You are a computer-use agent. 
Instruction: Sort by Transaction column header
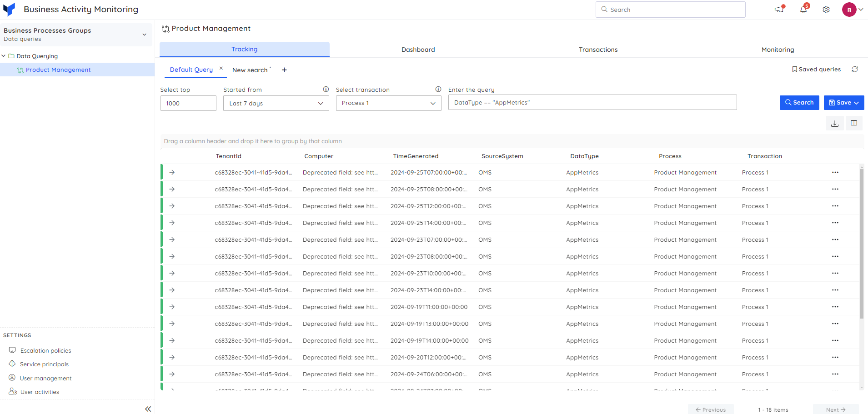pos(765,156)
